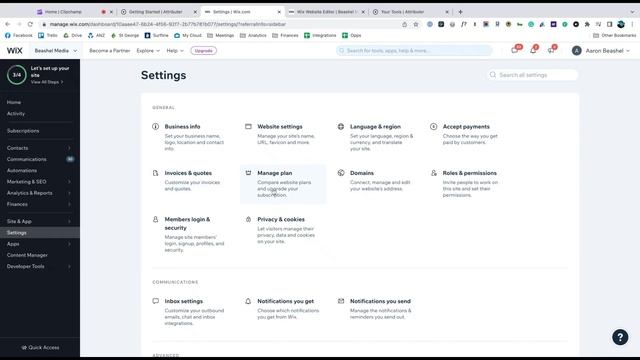The width and height of the screenshot is (640, 360).
Task: Open the Explore dropdown menu
Action: [148, 51]
